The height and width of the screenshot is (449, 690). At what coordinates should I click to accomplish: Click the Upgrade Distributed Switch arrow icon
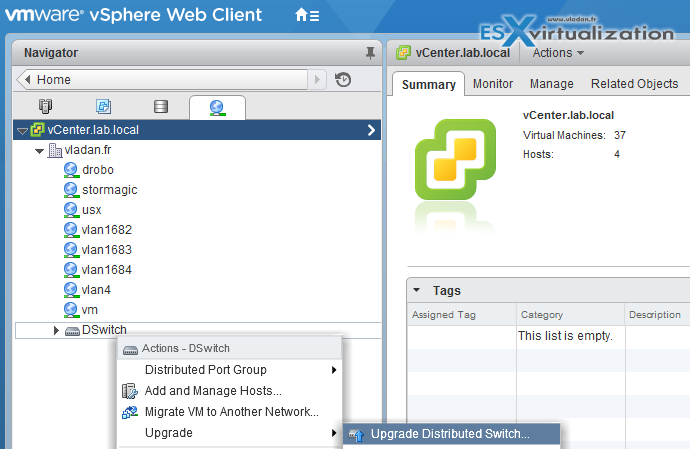[356, 435]
